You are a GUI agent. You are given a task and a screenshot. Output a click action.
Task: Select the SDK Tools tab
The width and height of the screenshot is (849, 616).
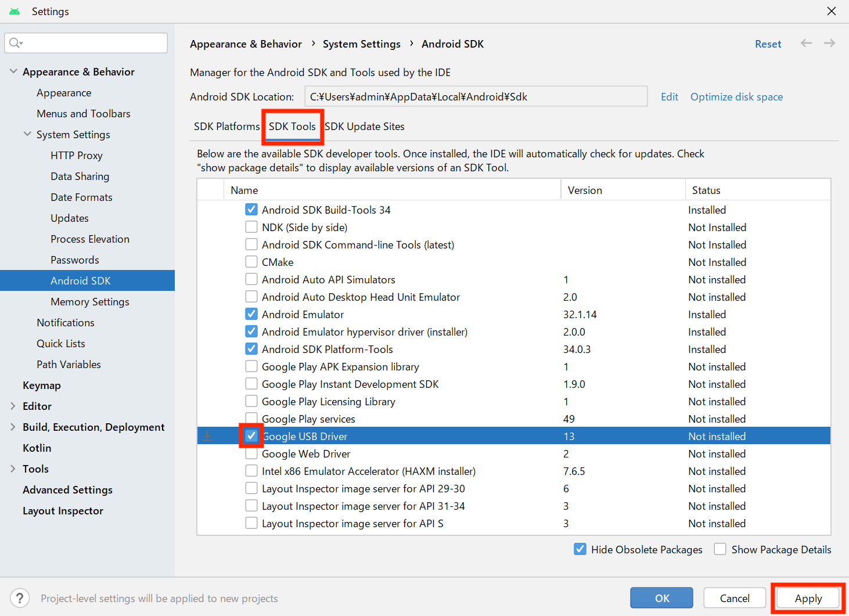292,127
